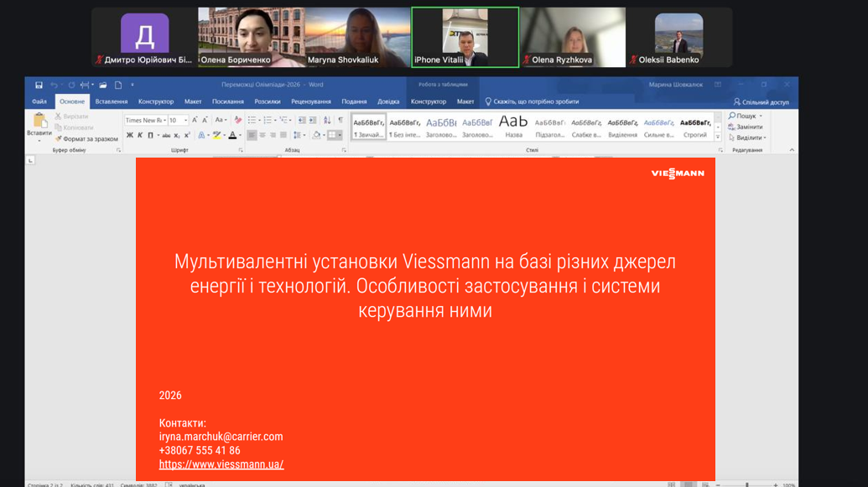Click the font color red swatch button

point(232,135)
